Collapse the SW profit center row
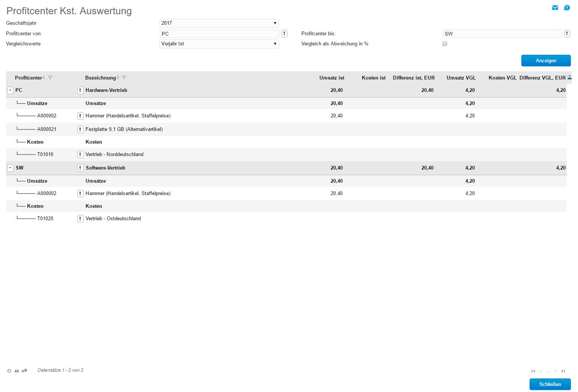This screenshot has width=578, height=392. 11,168
